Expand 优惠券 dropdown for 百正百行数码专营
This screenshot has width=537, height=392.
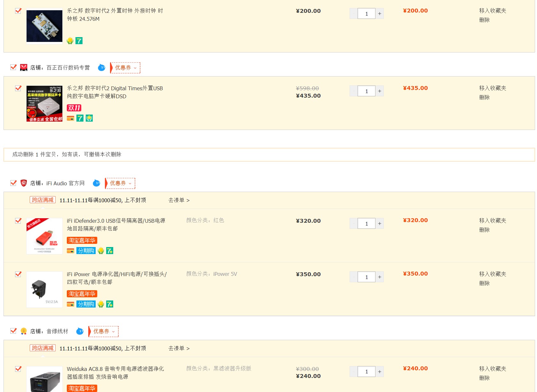point(125,68)
